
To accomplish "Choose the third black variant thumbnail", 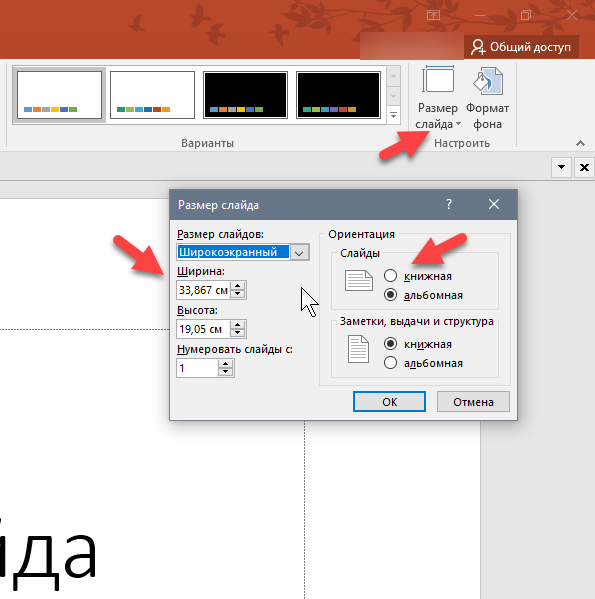I will pyautogui.click(x=245, y=95).
